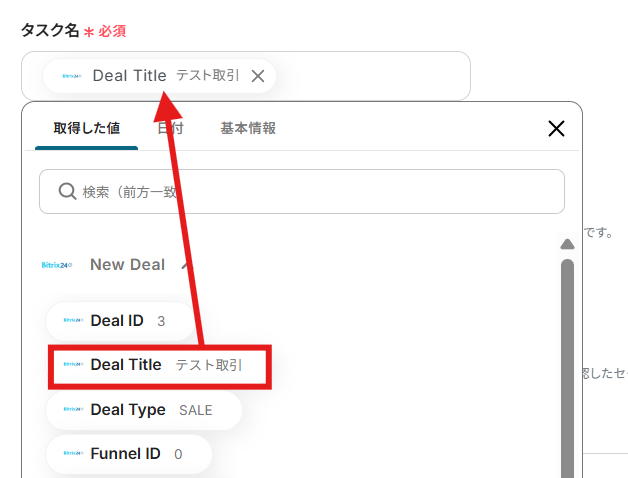Insert the Deal ID value
Viewport: 628px width, 478px height.
point(117,321)
